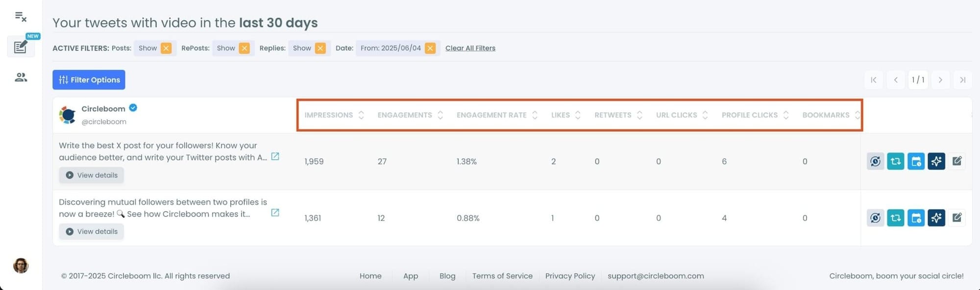Retweet the tweet with 1,959 impressions
The width and height of the screenshot is (980, 290).
[896, 161]
